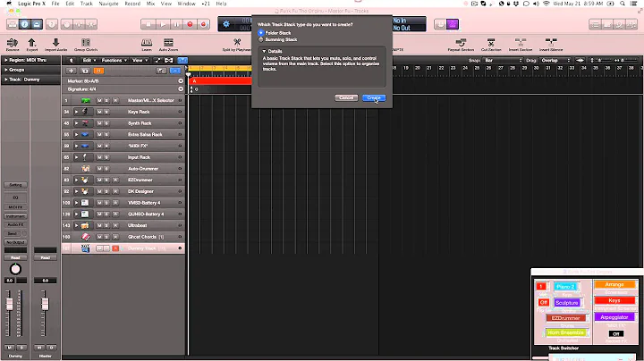Click the Arrange button in Track Switcher
This screenshot has width=644, height=361.
click(x=614, y=284)
